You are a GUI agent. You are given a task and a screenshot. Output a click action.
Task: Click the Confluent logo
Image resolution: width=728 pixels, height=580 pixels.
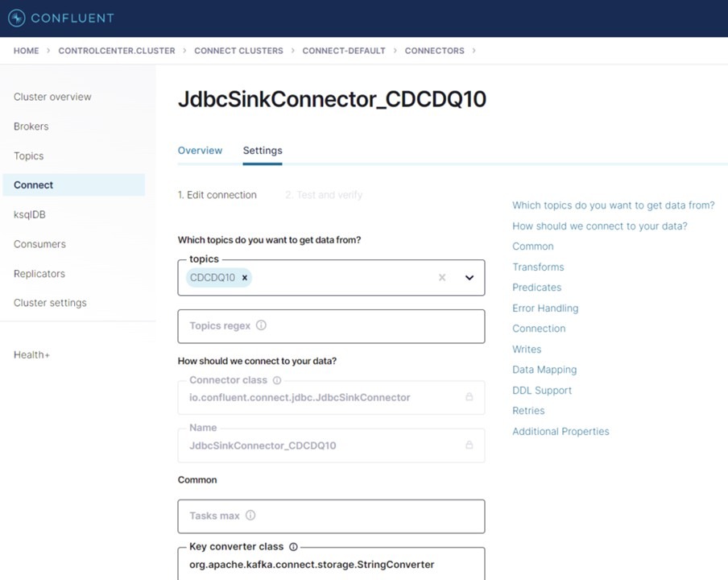tap(60, 18)
